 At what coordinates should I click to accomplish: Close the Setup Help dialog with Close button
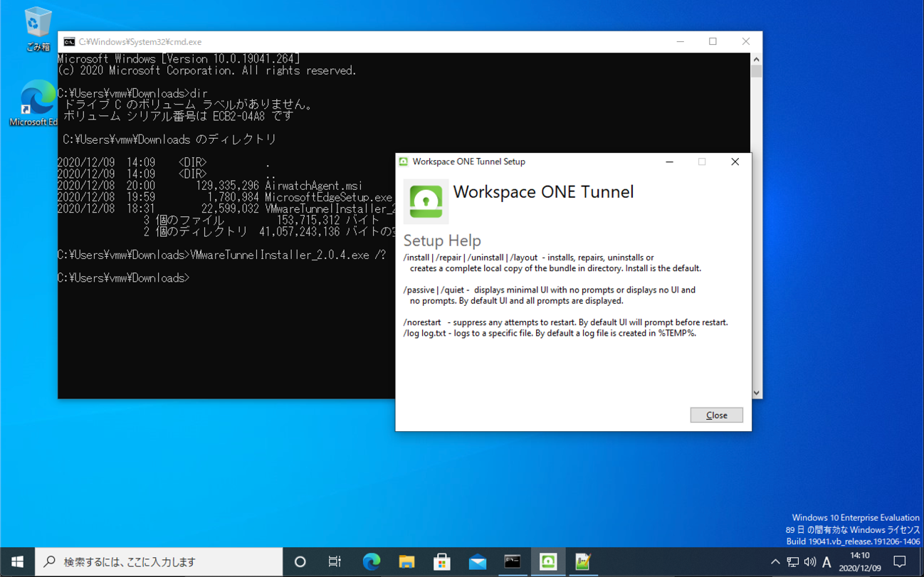[716, 415]
